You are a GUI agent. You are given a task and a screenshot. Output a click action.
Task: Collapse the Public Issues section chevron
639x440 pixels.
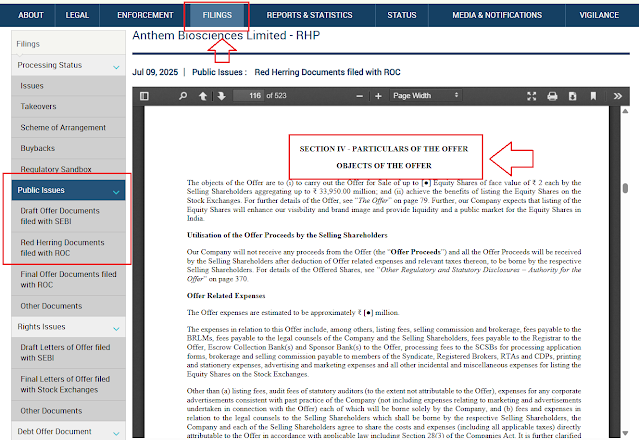point(116,192)
